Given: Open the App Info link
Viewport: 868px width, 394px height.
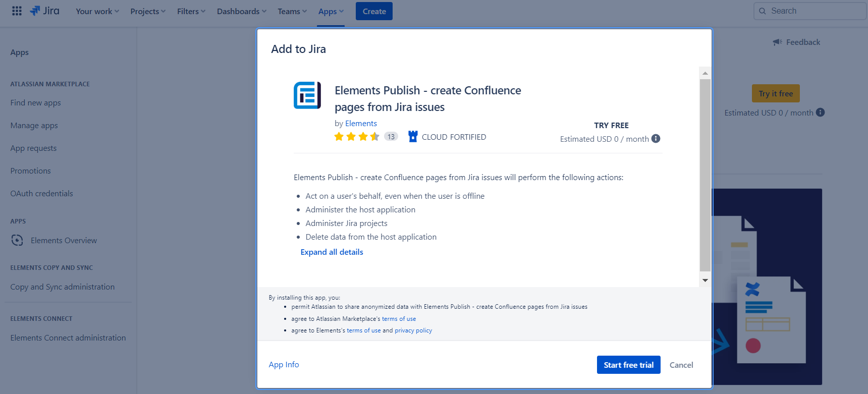Looking at the screenshot, I should coord(284,365).
